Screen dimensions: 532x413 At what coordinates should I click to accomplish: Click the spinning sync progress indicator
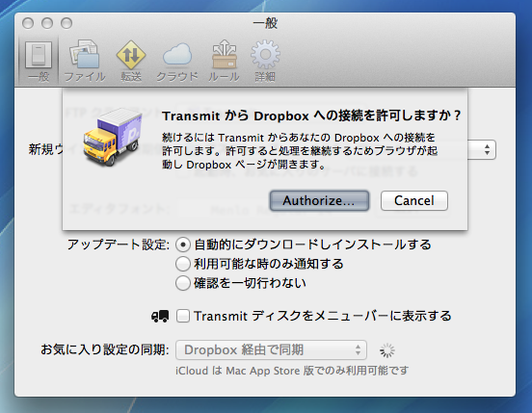(386, 350)
